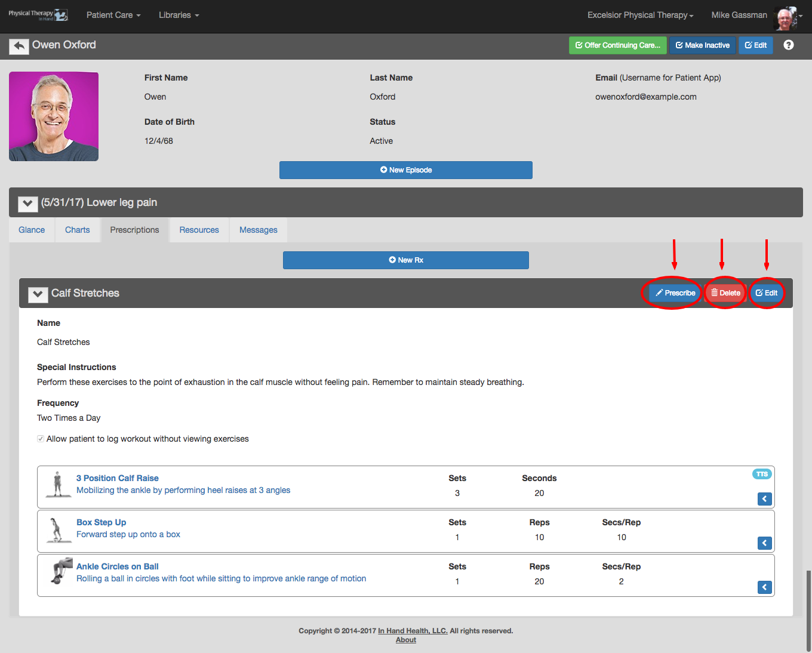Open the In Hand Health, LLC link
The image size is (812, 653).
413,631
